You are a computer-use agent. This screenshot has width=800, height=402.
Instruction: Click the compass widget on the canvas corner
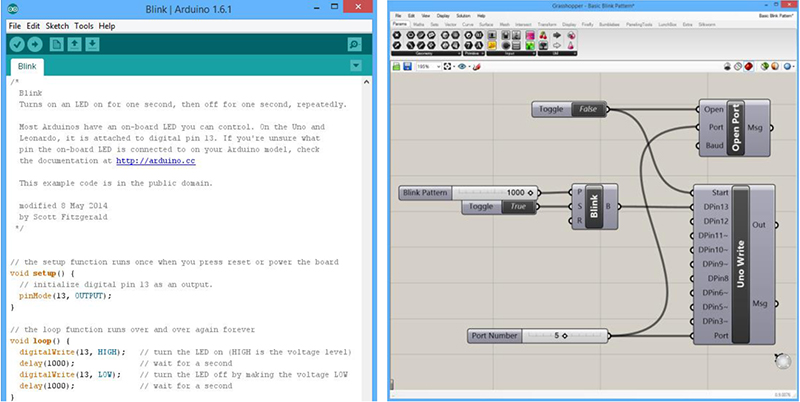[782, 361]
